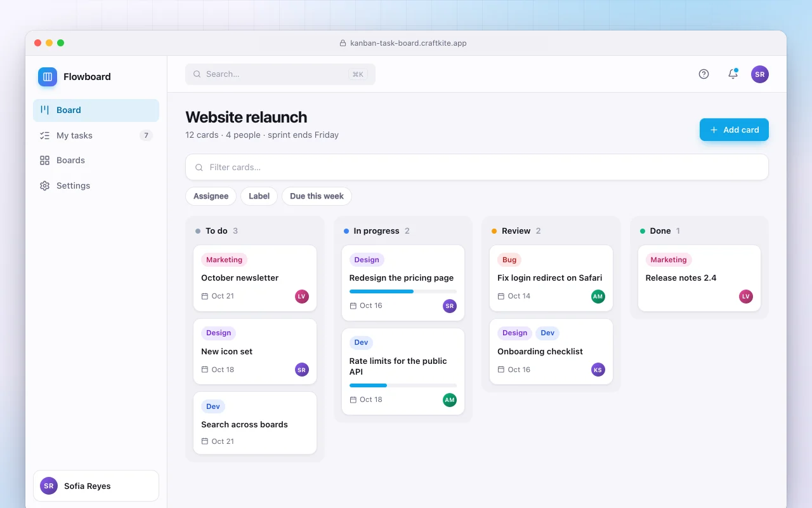Viewport: 812px width, 508px height.
Task: Click the magnifier icon in Search field
Action: [197, 74]
